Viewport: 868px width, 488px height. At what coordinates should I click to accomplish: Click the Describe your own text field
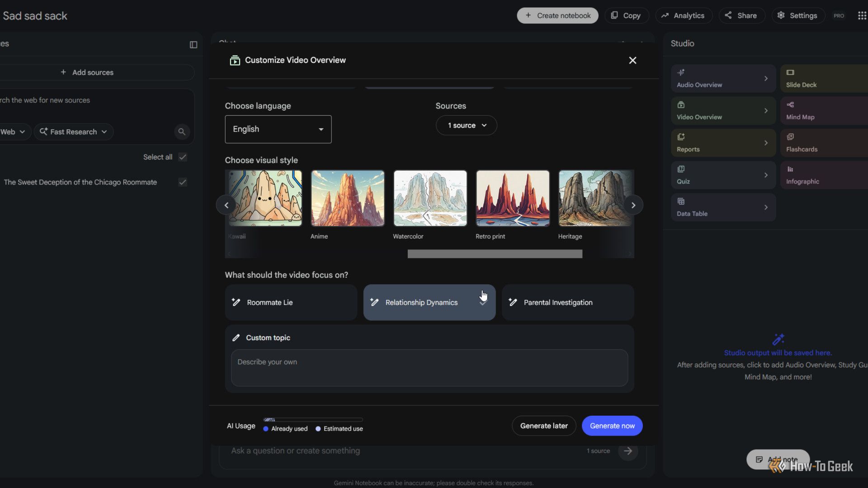[x=429, y=368]
